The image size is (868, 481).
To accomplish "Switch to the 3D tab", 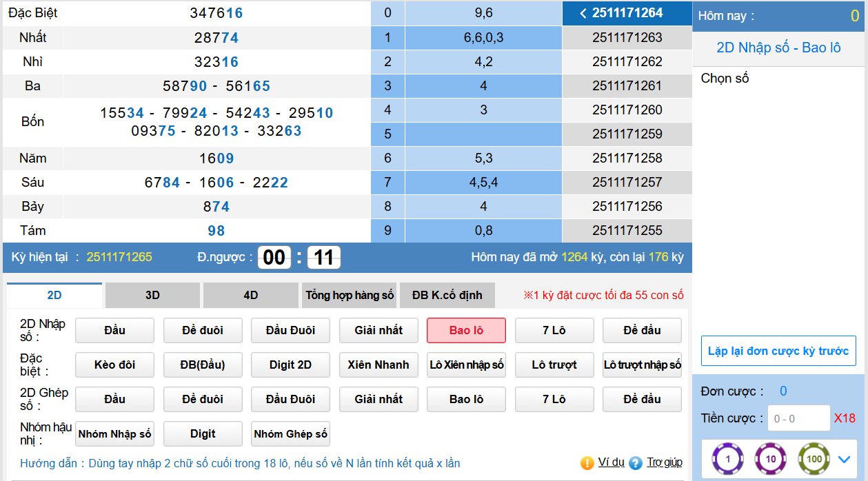I will pos(152,295).
